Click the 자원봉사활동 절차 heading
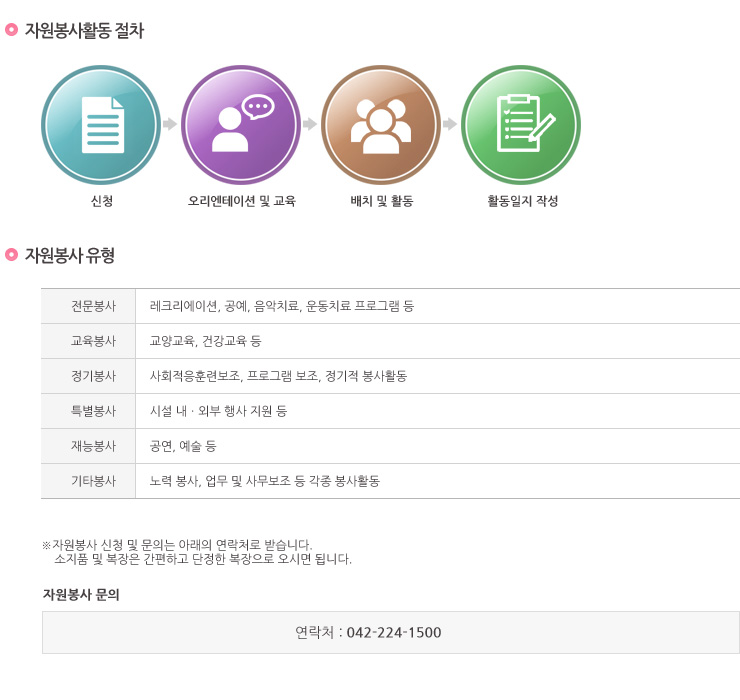740x700 pixels. pos(84,31)
